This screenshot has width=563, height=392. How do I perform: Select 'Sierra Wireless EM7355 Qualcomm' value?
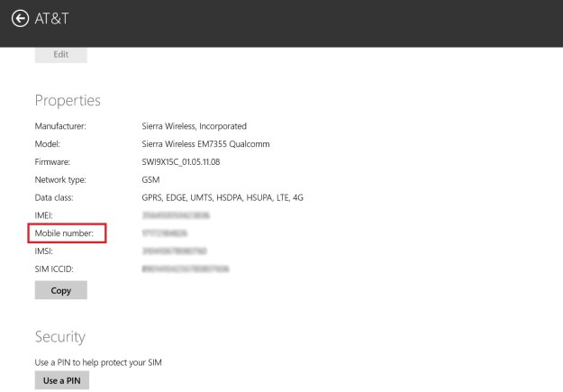[205, 144]
